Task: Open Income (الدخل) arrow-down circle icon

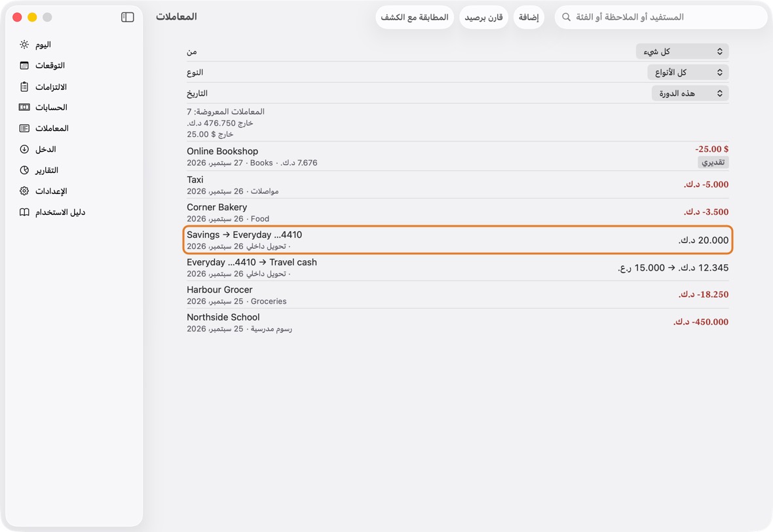Action: point(24,149)
